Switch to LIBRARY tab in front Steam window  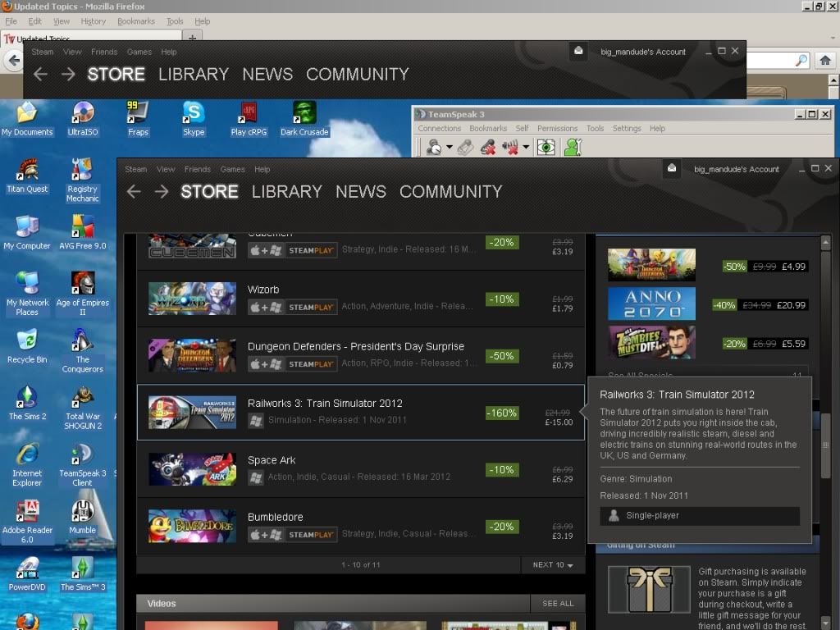pyautogui.click(x=286, y=191)
